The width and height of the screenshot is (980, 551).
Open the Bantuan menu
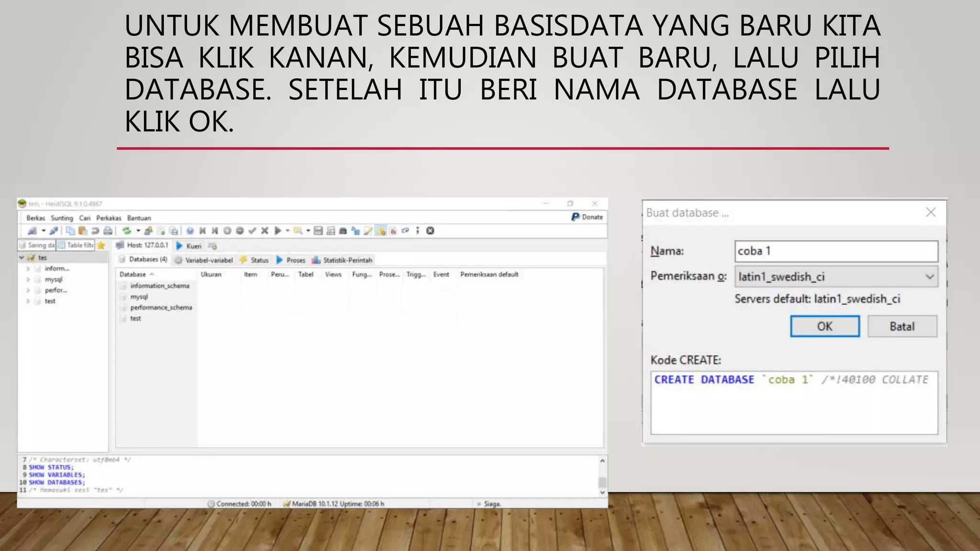139,218
